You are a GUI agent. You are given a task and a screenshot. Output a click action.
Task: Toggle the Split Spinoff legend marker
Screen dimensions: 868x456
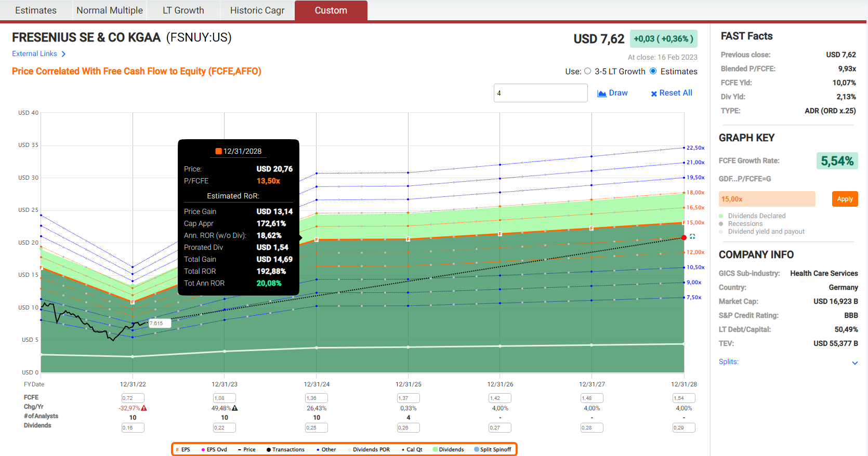(x=477, y=450)
